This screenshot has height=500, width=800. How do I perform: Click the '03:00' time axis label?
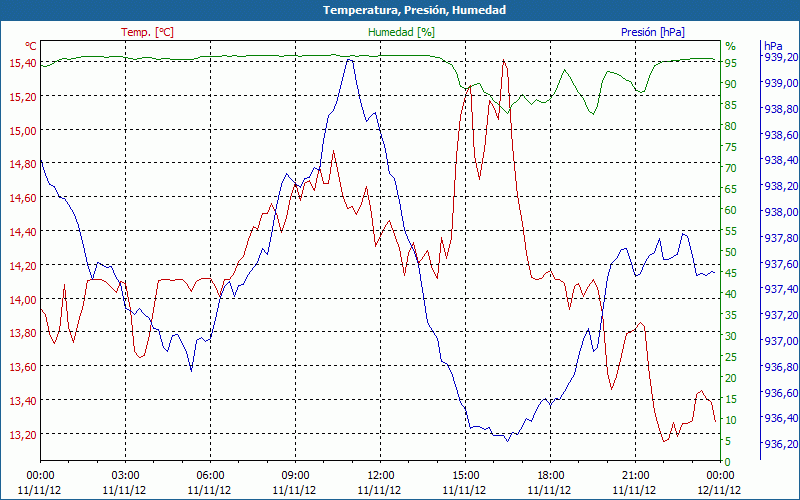(126, 476)
